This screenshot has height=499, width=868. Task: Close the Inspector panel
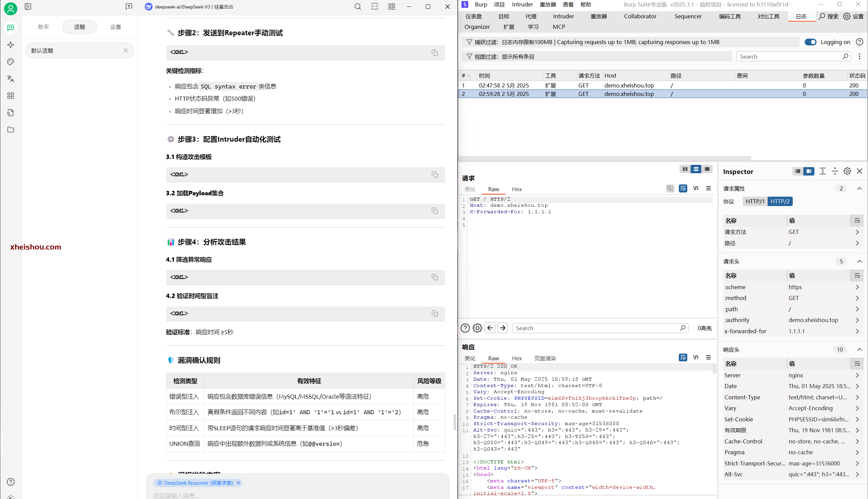tap(860, 171)
